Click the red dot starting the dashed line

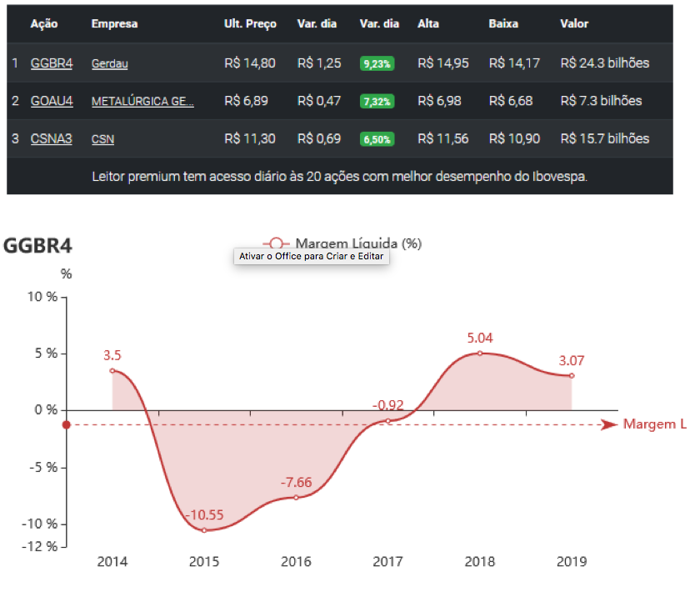click(x=67, y=425)
